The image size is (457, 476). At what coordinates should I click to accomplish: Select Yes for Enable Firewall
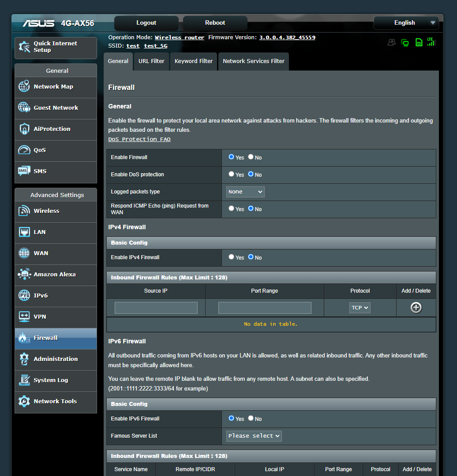pyautogui.click(x=231, y=156)
